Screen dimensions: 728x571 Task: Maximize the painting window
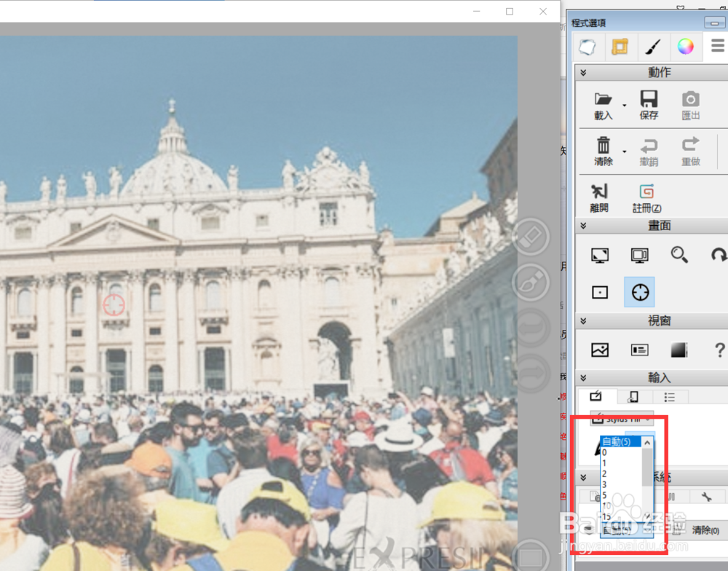pyautogui.click(x=510, y=11)
